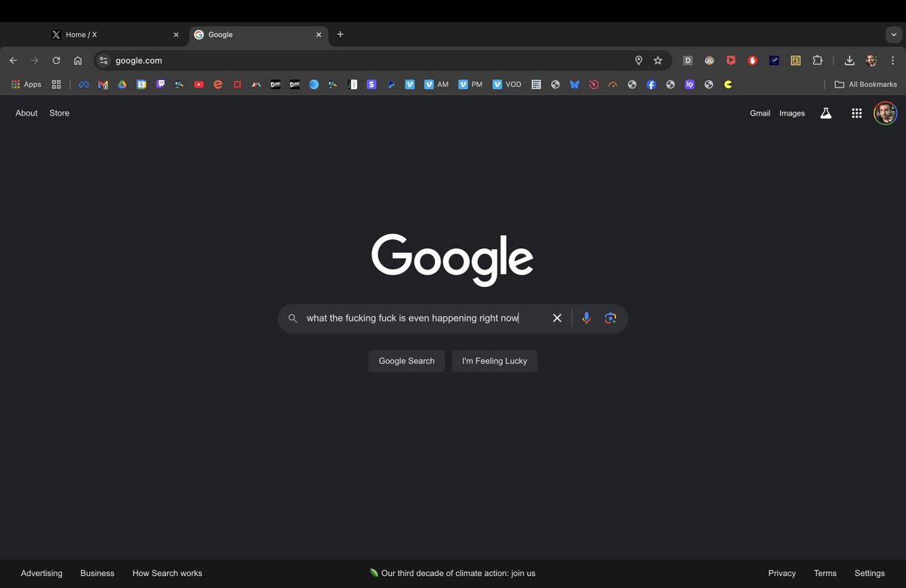Open the Gmail link at top right

click(x=760, y=113)
